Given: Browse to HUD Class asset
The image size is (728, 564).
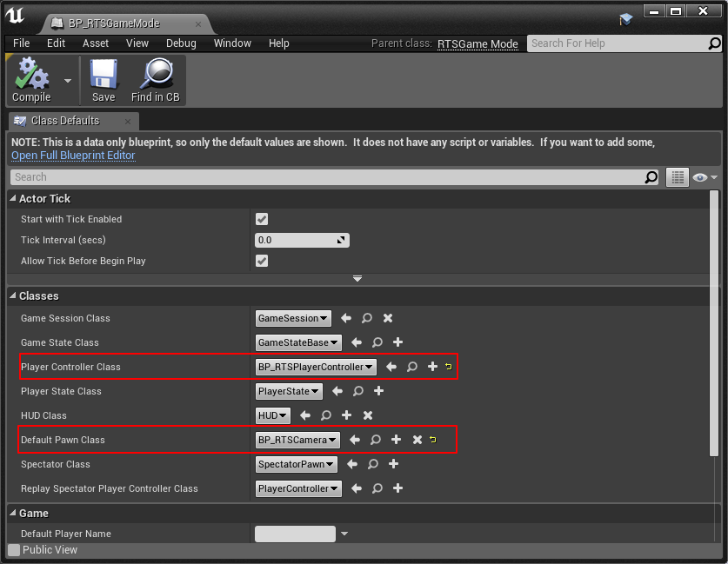Looking at the screenshot, I should click(326, 415).
